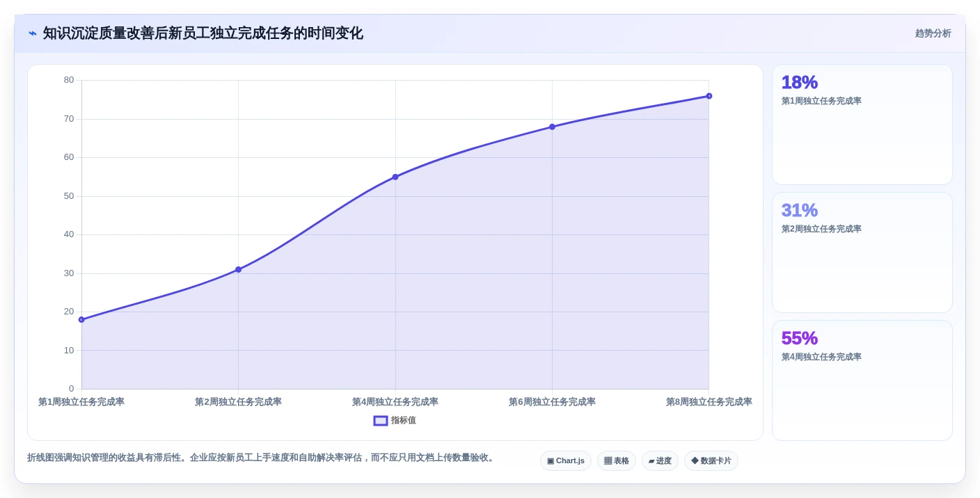The image size is (980, 498).
Task: Click the 第1周独立任务完成率 axis label
Action: (81, 402)
